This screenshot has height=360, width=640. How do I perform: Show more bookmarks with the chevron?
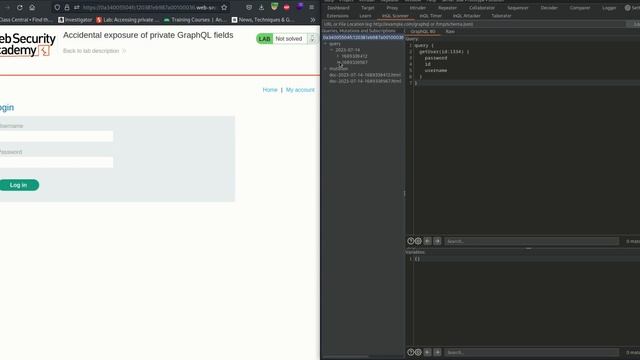click(x=313, y=20)
